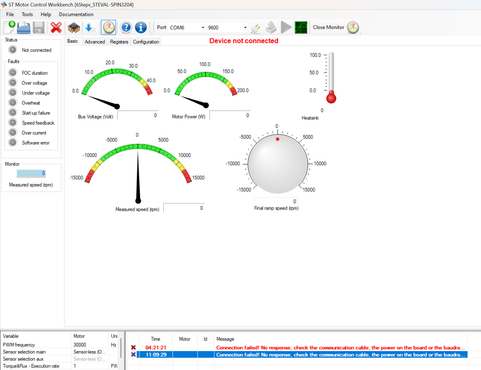Click the blue download arrow icon
Image resolution: width=481 pixels, height=370 pixels.
[x=89, y=28]
